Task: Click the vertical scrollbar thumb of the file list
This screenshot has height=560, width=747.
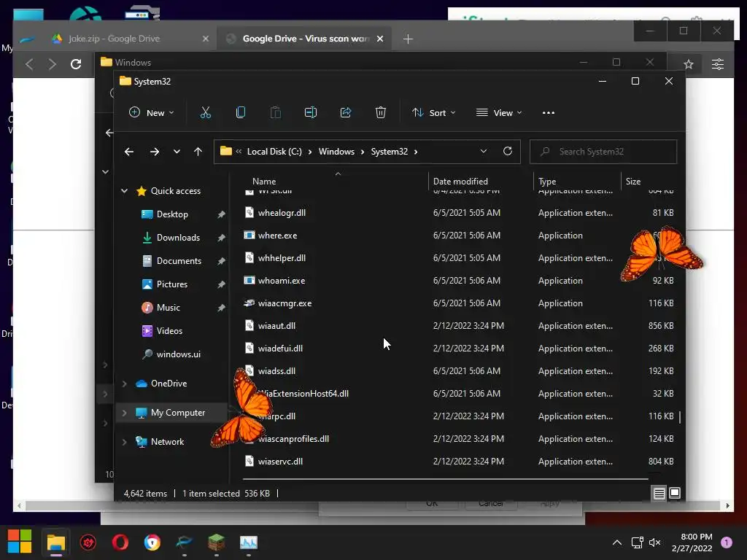Action: (679, 417)
